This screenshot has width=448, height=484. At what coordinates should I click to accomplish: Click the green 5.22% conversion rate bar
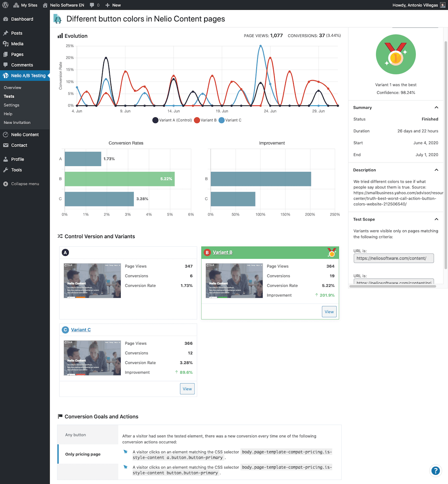coord(119,179)
